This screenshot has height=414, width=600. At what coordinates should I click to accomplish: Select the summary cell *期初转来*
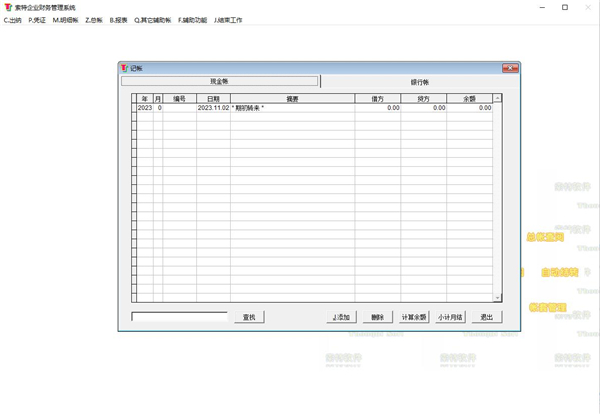pyautogui.click(x=293, y=108)
